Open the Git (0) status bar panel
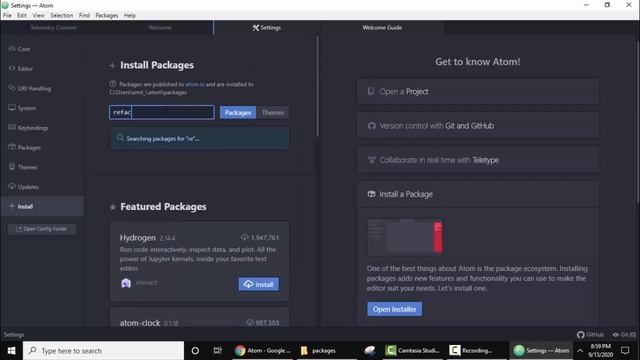The image size is (640, 360). 624,335
